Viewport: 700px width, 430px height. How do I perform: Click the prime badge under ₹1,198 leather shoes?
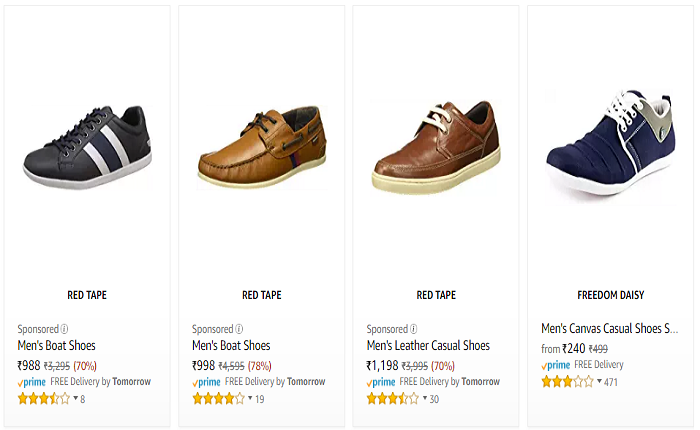383,382
